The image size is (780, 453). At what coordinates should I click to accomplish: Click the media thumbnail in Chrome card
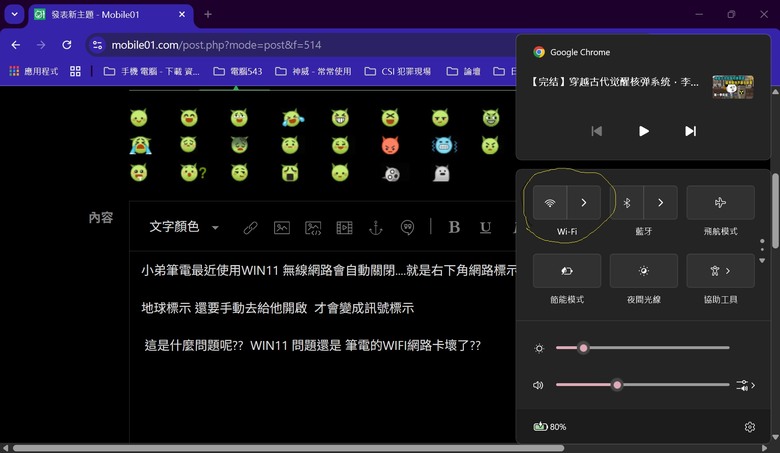(733, 87)
